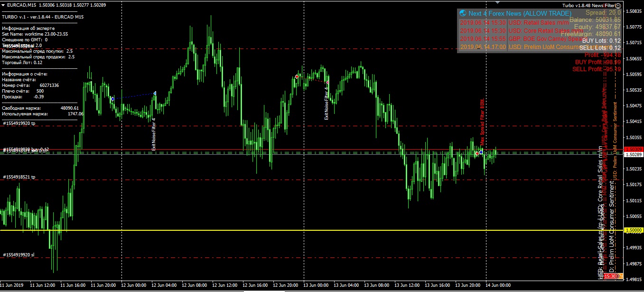Select the blue buy entry arrow on 11 Jun
Screen dimensions: 644x292
(x=112, y=99)
